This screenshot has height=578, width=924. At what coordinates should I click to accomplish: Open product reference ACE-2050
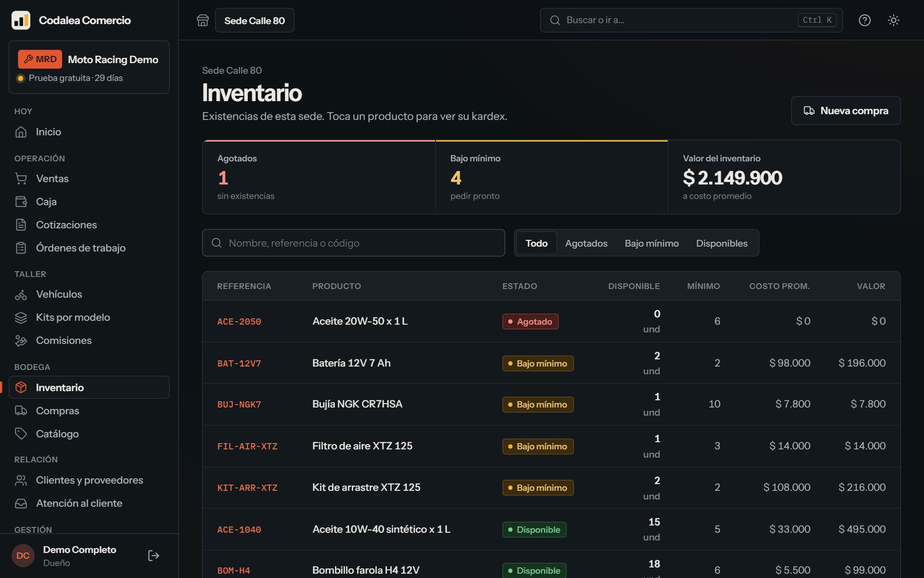pos(239,322)
